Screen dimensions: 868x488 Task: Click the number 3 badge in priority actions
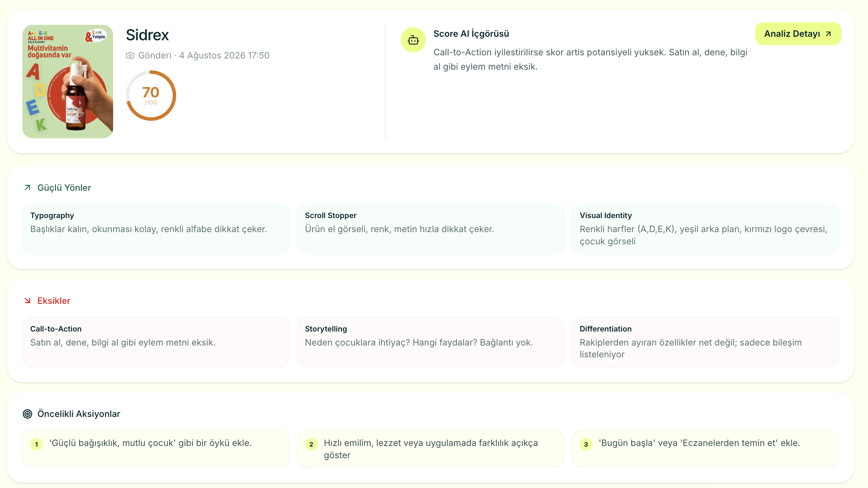586,444
